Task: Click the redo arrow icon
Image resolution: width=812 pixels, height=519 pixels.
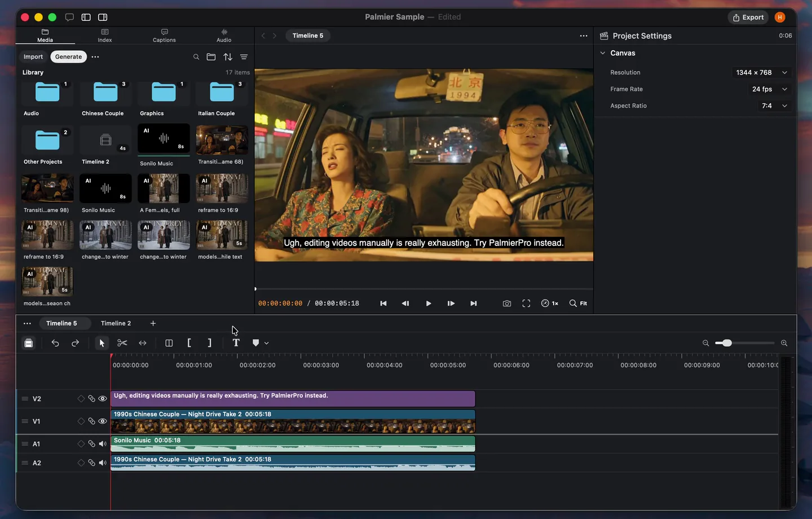Action: (x=75, y=343)
